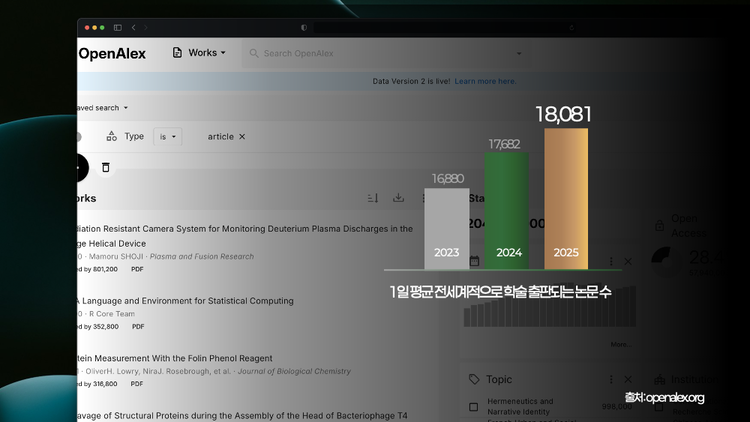Open the Radiation Resistant Camera System paper
The image size is (750, 422).
(245, 236)
